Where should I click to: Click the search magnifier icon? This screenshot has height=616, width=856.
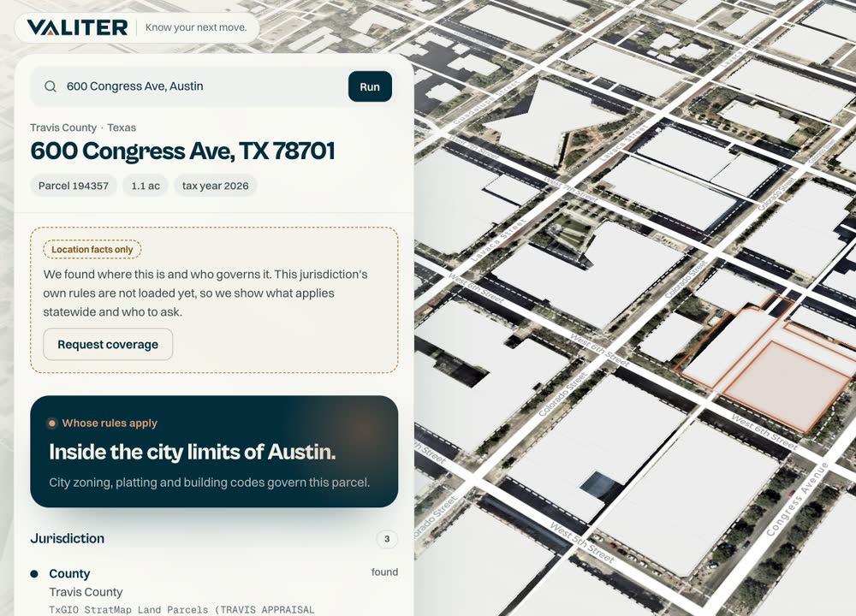[x=51, y=86]
